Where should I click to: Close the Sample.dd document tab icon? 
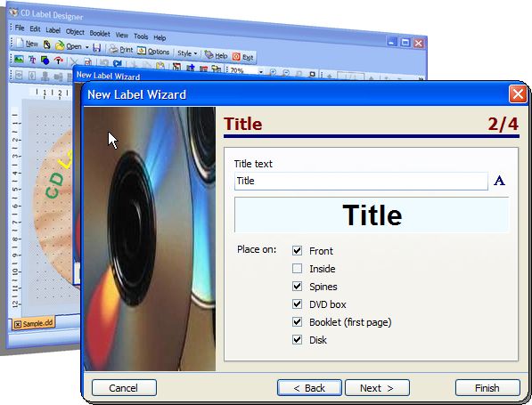[18, 324]
